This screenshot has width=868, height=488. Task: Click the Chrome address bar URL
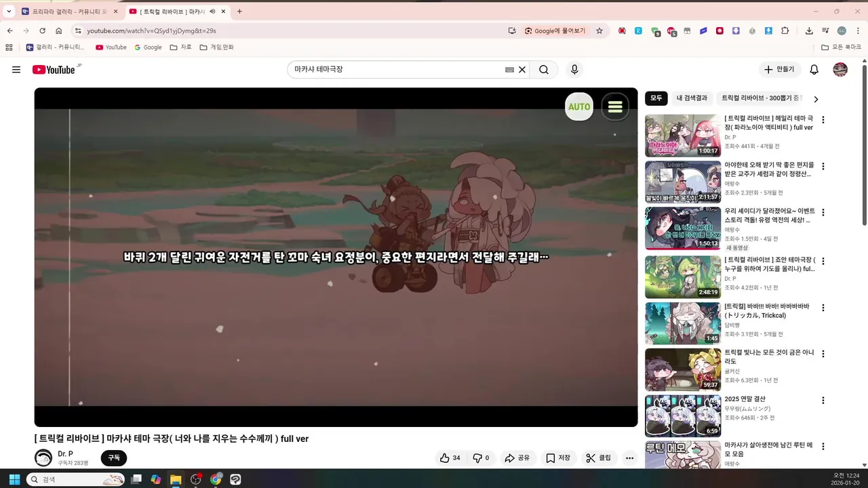pos(151,30)
